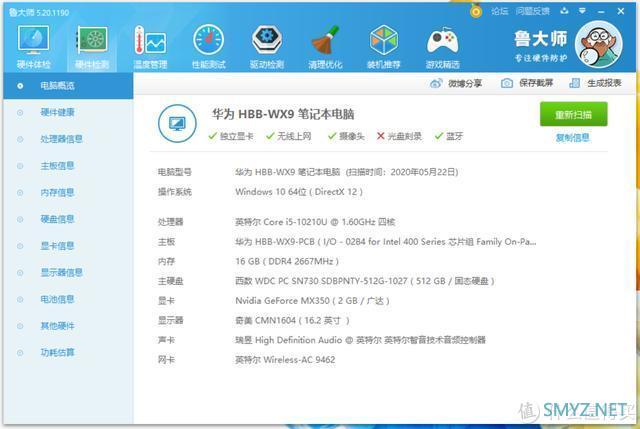This screenshot has width=640, height=429.
Task: Click the Wireless-AC 9462 network value
Action: pos(285,360)
